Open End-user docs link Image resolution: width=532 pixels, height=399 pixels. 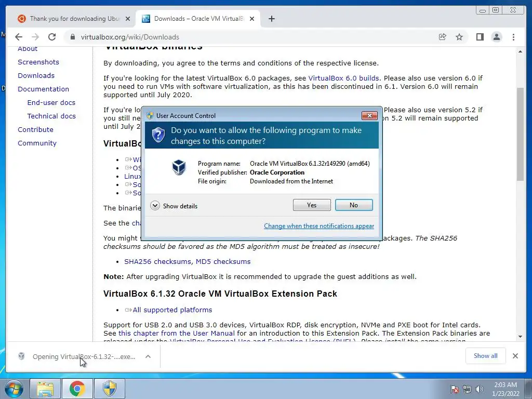pos(51,102)
